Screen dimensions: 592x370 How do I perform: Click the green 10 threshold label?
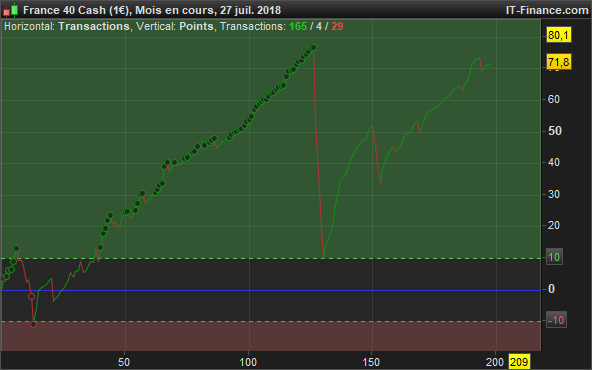pyautogui.click(x=554, y=257)
